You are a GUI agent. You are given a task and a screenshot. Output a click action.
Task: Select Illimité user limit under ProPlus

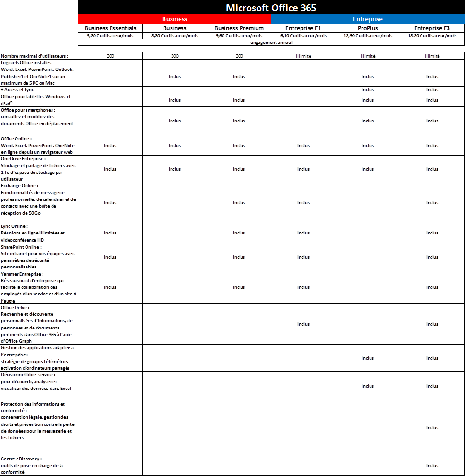coord(368,56)
